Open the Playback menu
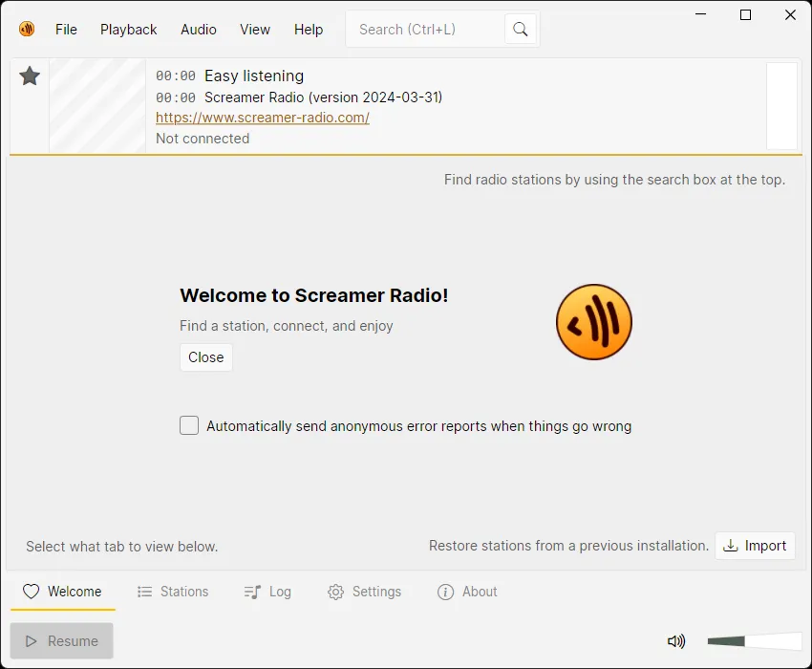This screenshot has width=812, height=669. 128,30
